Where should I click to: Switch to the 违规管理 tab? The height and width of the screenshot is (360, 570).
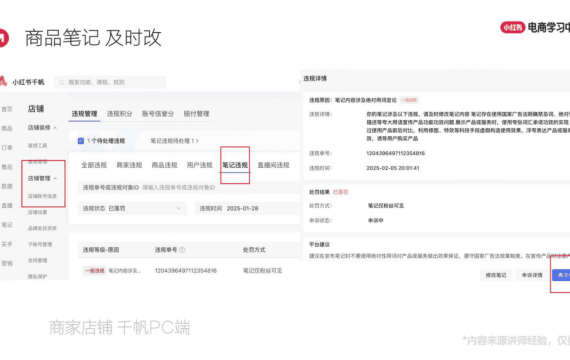(x=84, y=114)
